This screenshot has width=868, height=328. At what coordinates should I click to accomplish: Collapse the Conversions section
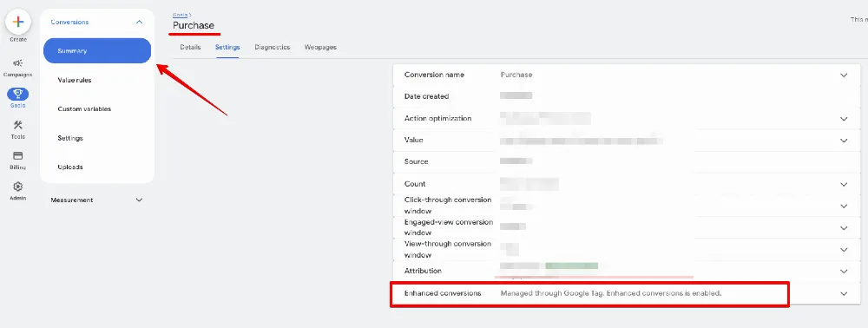pos(139,22)
